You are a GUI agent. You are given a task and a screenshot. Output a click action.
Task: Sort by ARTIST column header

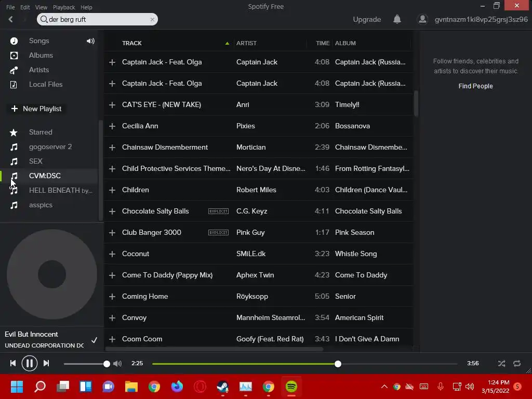(x=246, y=43)
